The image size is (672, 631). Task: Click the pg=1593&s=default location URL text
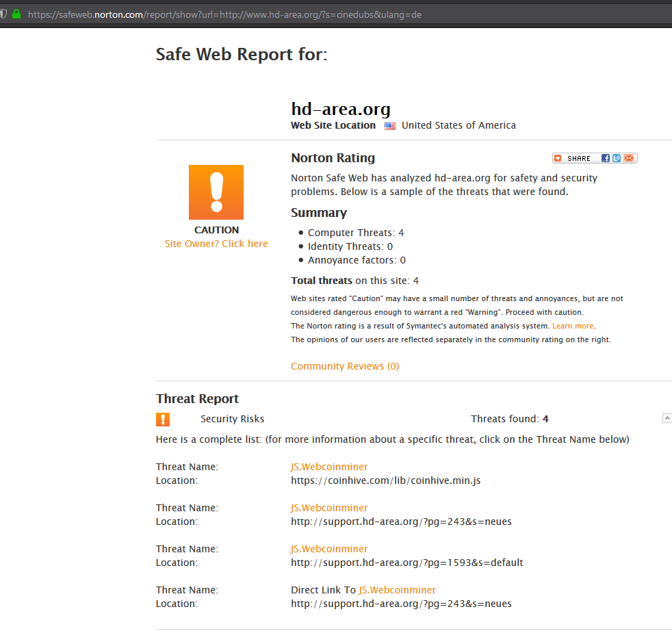click(x=406, y=563)
